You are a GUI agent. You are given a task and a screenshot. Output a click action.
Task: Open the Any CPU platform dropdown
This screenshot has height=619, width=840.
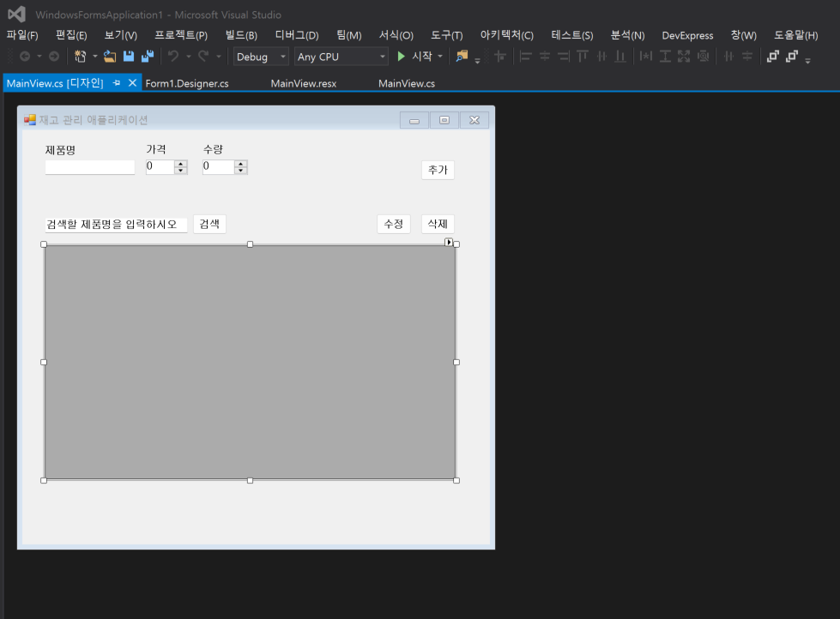(x=341, y=57)
